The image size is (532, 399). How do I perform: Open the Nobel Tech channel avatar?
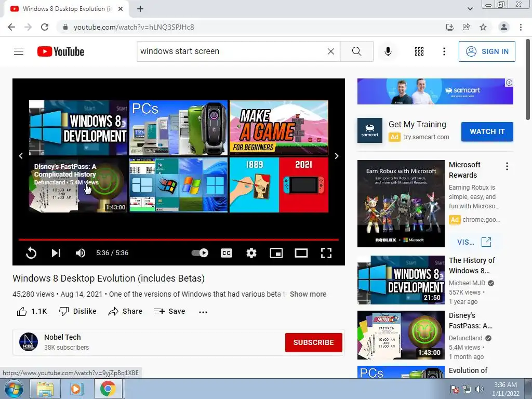click(29, 342)
